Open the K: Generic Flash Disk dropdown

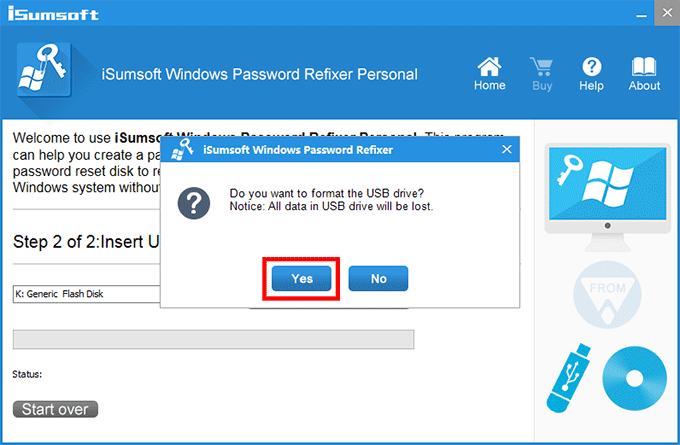tap(87, 294)
